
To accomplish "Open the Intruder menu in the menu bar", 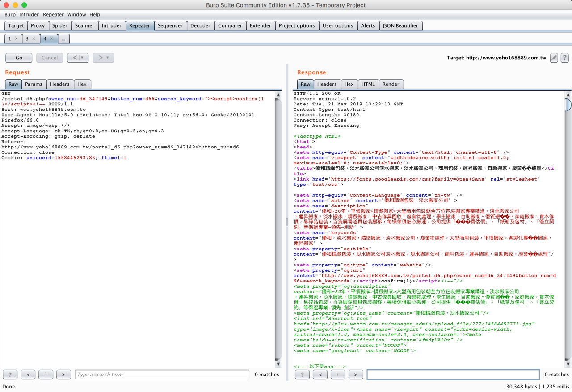I will pos(29,14).
